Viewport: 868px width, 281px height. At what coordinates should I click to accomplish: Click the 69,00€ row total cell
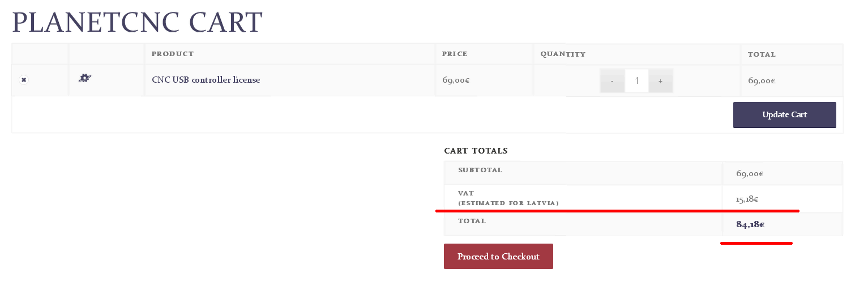tap(762, 80)
